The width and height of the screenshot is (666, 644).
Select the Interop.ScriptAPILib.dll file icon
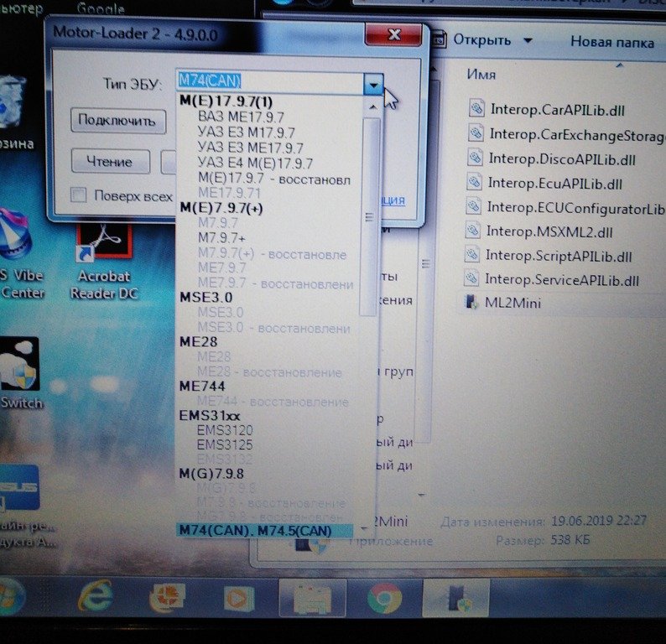coord(471,254)
